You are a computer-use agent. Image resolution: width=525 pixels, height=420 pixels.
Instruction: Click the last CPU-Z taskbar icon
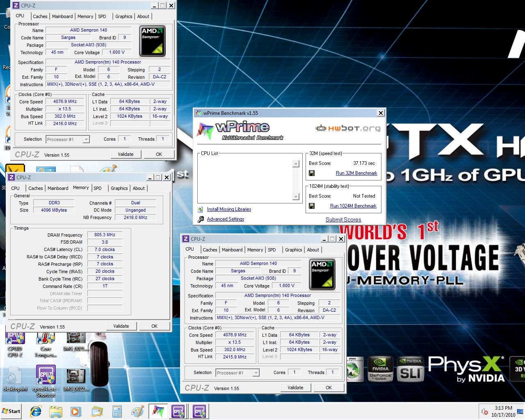coord(199,411)
